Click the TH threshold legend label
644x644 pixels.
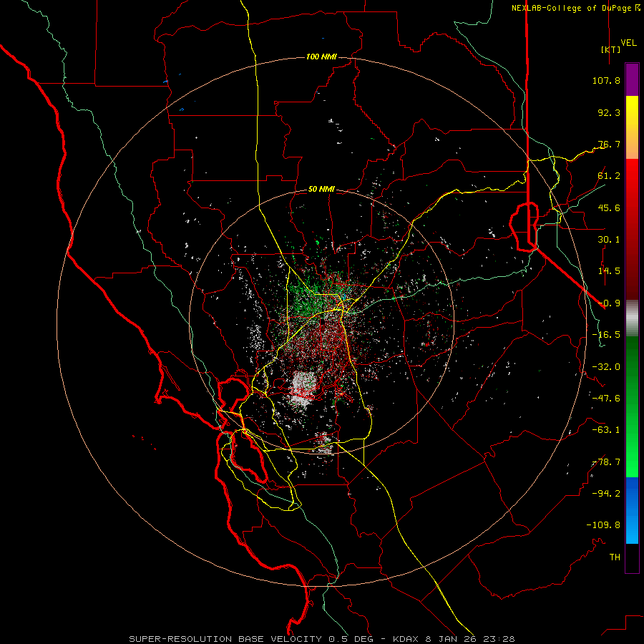[x=615, y=557]
